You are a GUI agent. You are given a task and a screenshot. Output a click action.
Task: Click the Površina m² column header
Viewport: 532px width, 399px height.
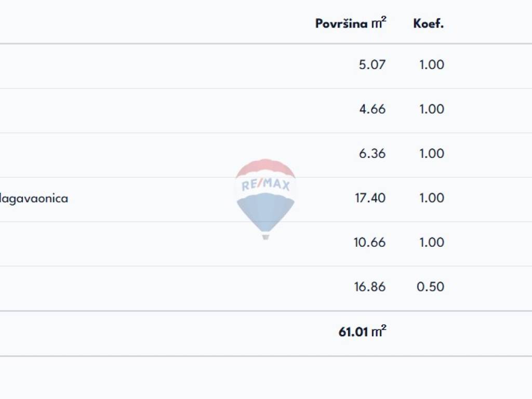click(x=351, y=23)
